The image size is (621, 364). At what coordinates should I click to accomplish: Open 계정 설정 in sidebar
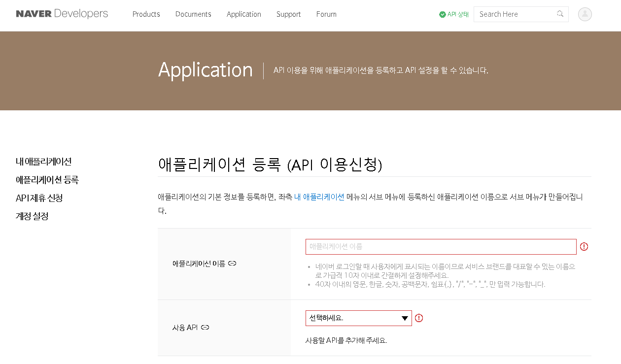[32, 216]
